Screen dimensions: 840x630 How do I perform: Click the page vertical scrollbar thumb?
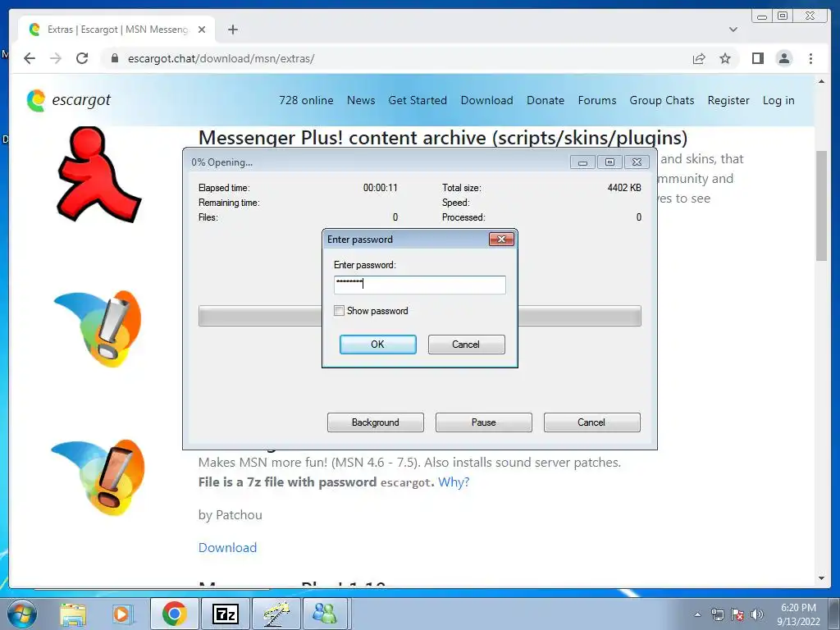821,206
